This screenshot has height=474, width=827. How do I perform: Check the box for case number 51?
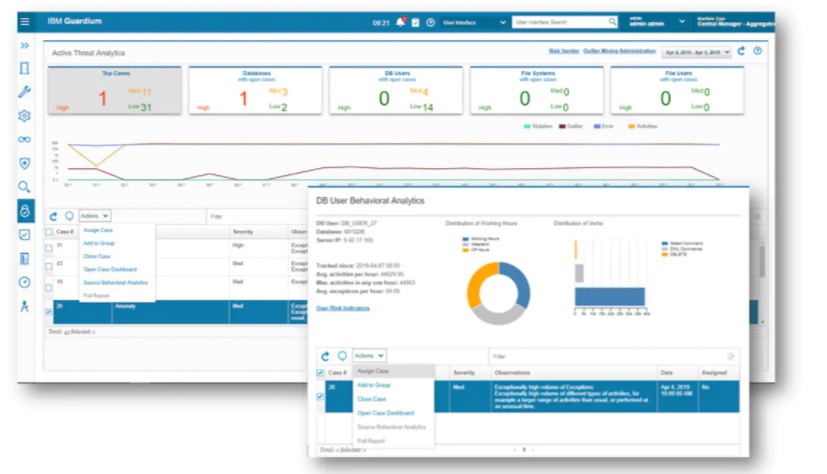click(49, 245)
